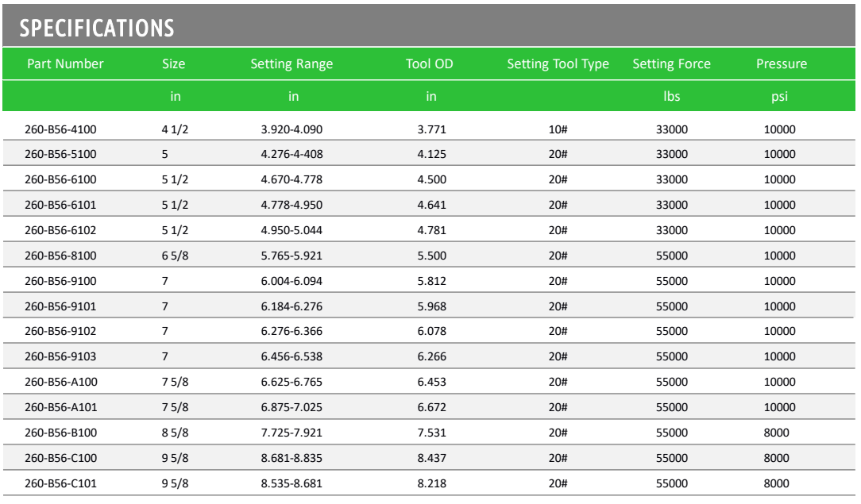Viewport: 861px width, 504px height.
Task: Click setting range 7.725-7.921
Action: pos(292,432)
